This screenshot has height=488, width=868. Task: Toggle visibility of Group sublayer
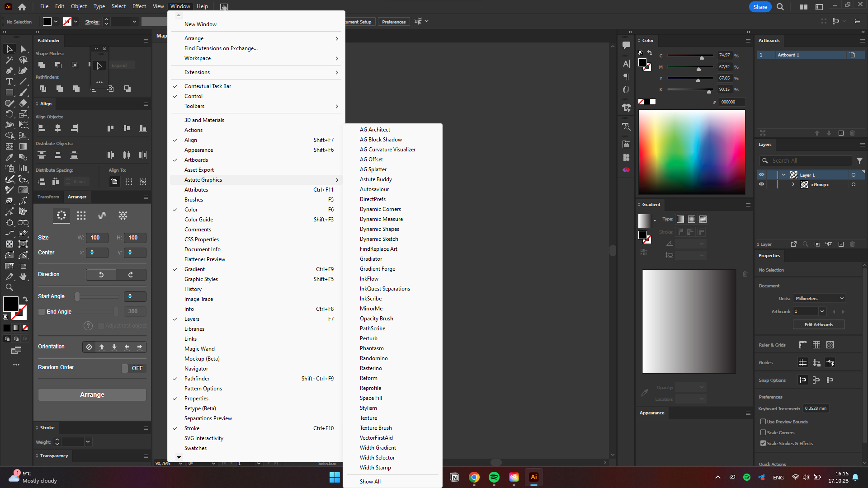761,184
